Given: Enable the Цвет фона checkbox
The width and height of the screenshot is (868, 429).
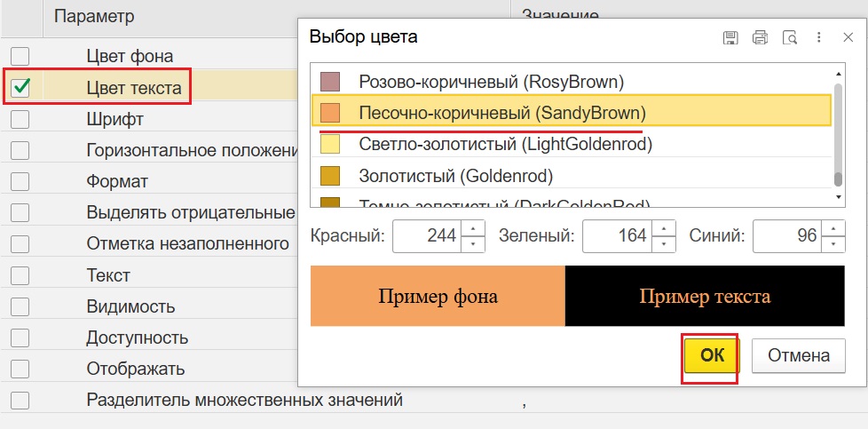Looking at the screenshot, I should (x=20, y=56).
